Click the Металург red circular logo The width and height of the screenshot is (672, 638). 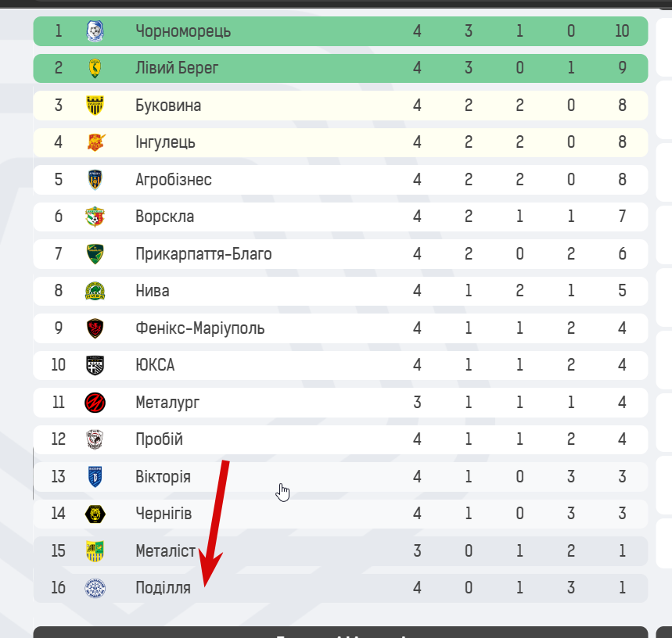(x=95, y=403)
